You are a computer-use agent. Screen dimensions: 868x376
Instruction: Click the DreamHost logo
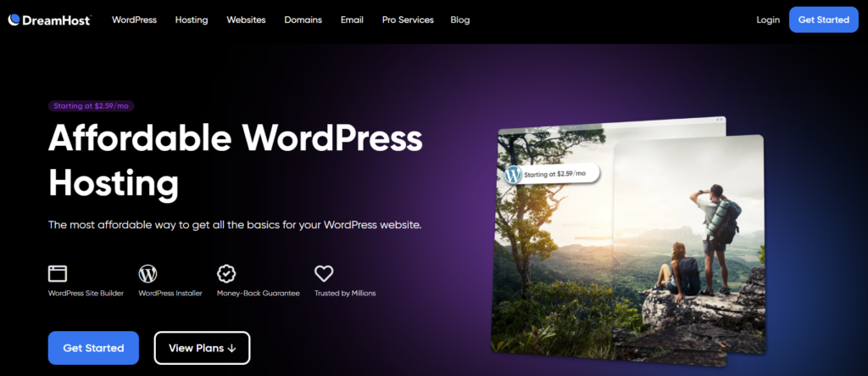pyautogui.click(x=49, y=20)
